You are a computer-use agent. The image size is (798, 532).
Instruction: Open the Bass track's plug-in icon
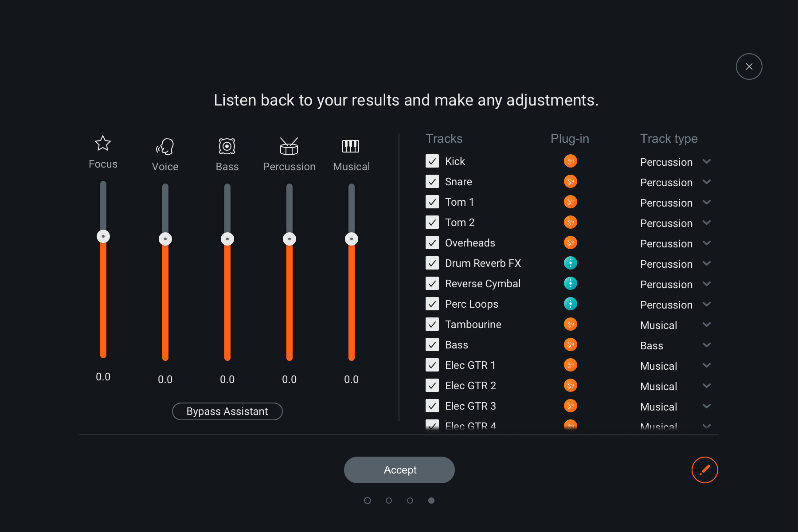[x=570, y=344]
